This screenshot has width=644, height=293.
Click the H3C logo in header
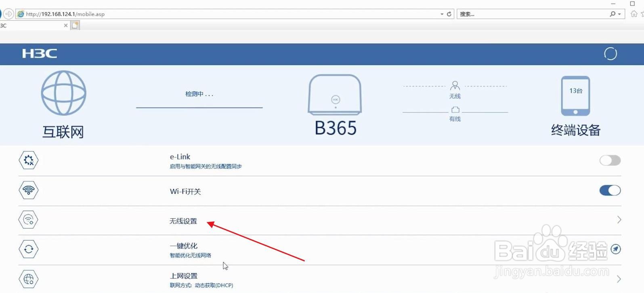coord(40,53)
